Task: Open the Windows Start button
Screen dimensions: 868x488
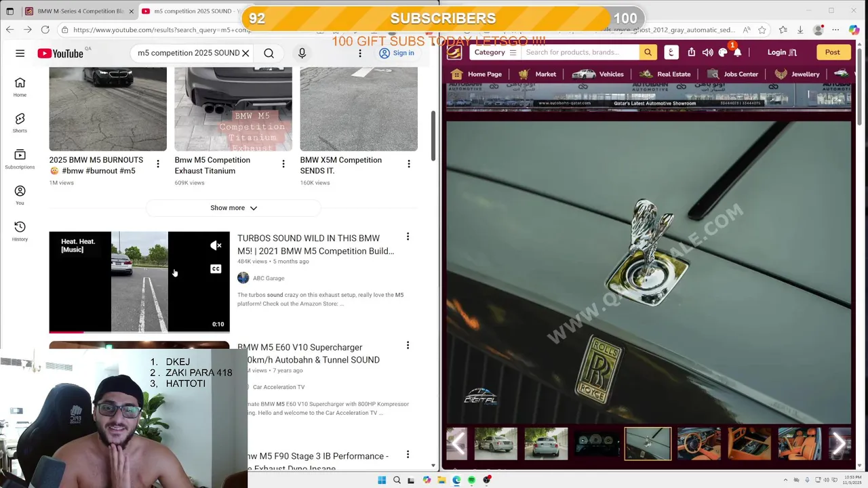Action: click(382, 480)
